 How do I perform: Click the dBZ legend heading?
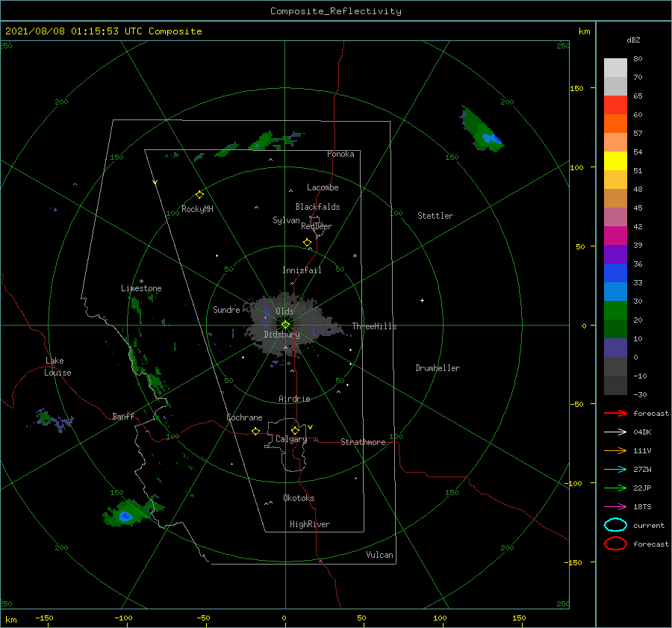(633, 40)
